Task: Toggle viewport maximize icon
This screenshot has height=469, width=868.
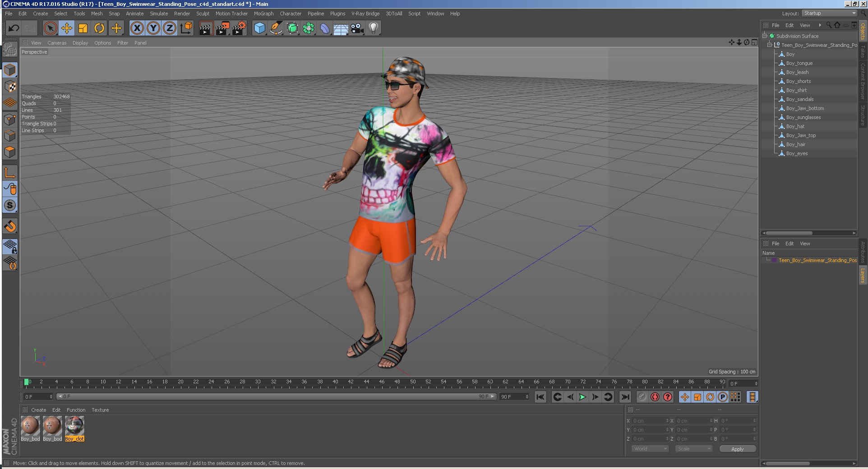Action: [x=754, y=42]
